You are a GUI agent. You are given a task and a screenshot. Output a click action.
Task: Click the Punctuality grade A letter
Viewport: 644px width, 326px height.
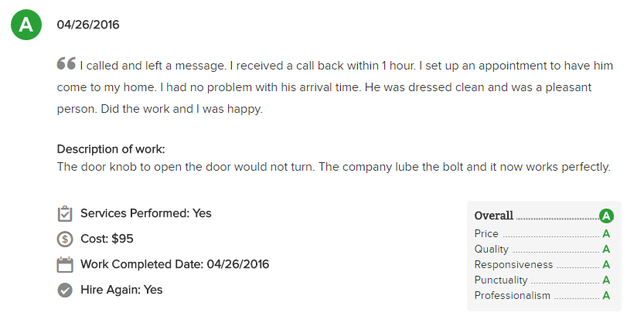[606, 280]
